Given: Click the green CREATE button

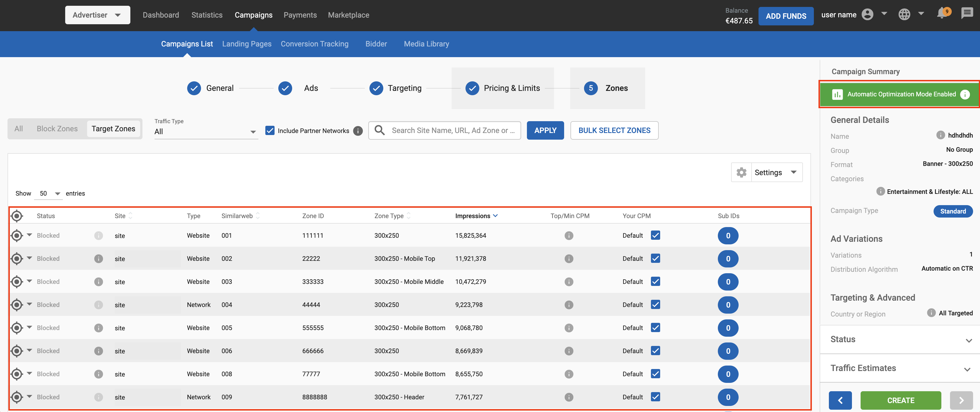Looking at the screenshot, I should point(900,400).
